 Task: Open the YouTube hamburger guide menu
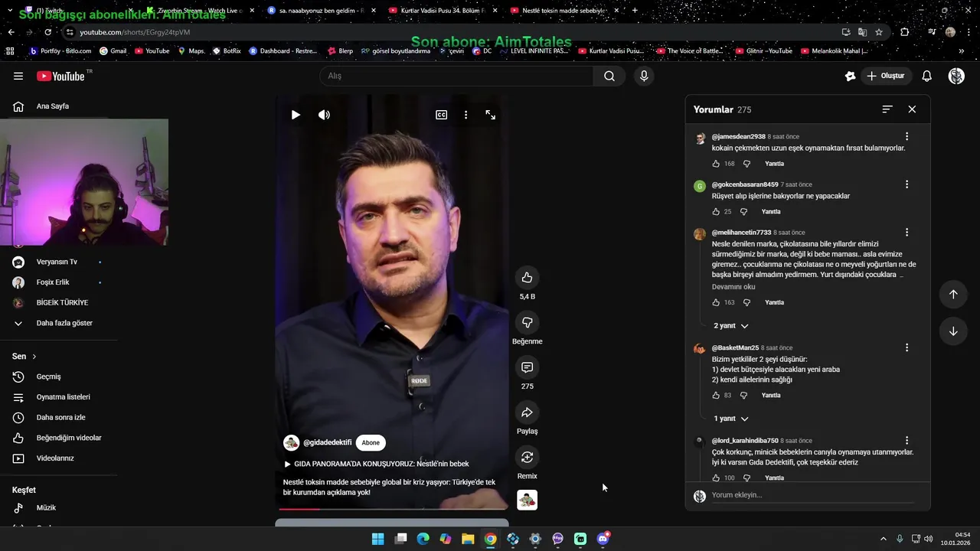pos(18,76)
